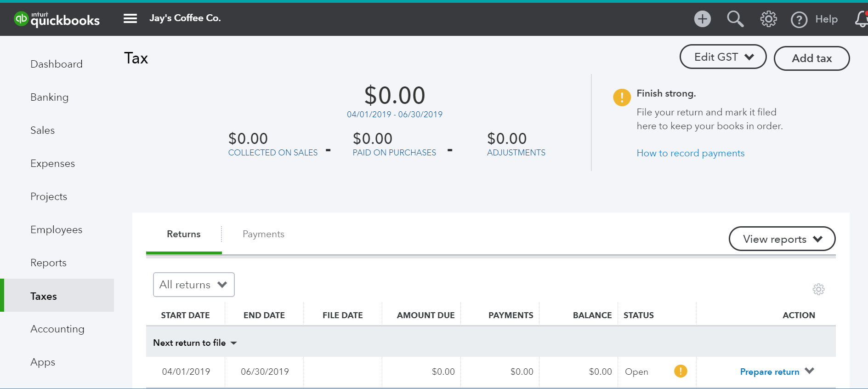Open Banking in sidebar
868x389 pixels.
(49, 97)
